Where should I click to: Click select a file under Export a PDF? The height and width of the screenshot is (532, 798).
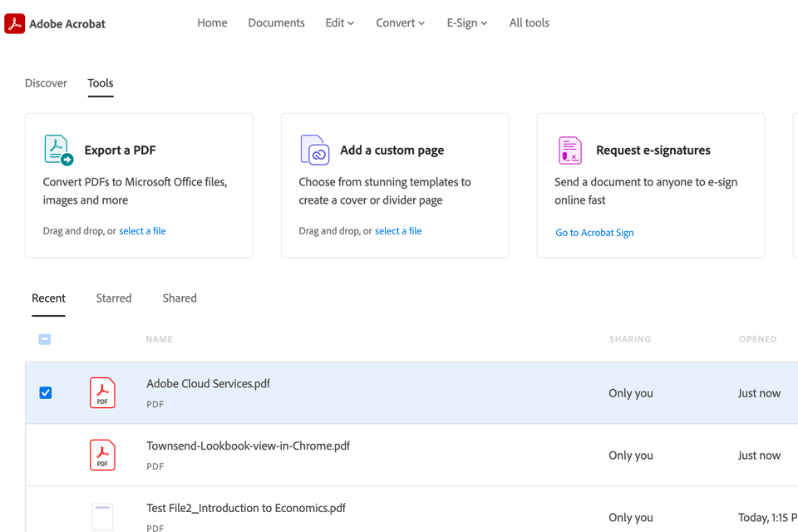142,231
